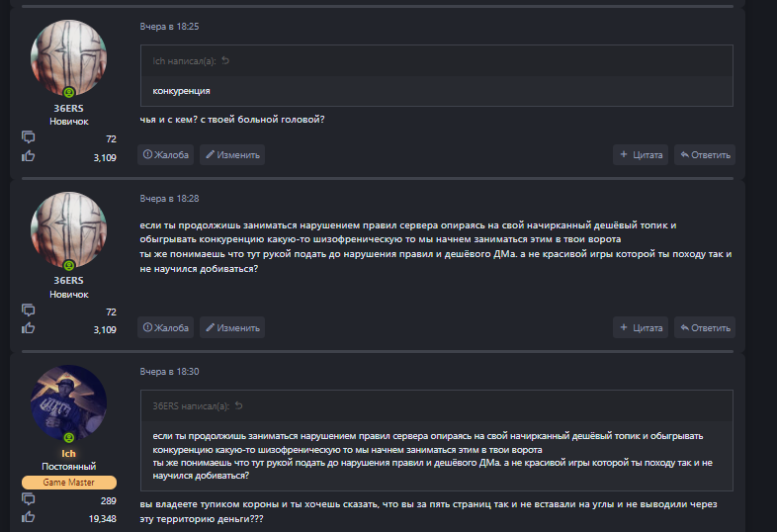Report the 18:25 post with Жалоба

point(165,154)
